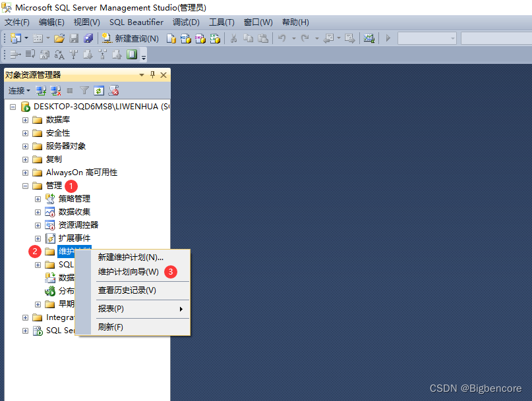Expand the SQL Server Agent node

point(25,331)
